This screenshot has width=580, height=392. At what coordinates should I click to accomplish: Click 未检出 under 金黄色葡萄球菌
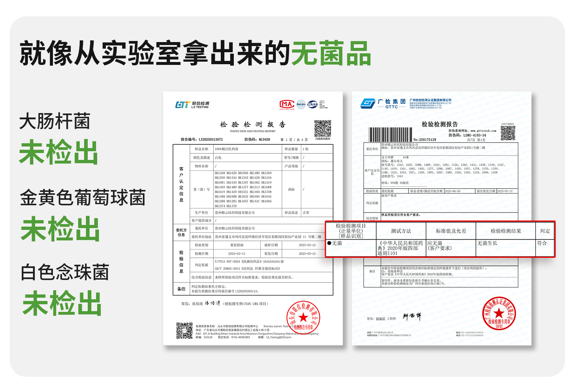(60, 229)
